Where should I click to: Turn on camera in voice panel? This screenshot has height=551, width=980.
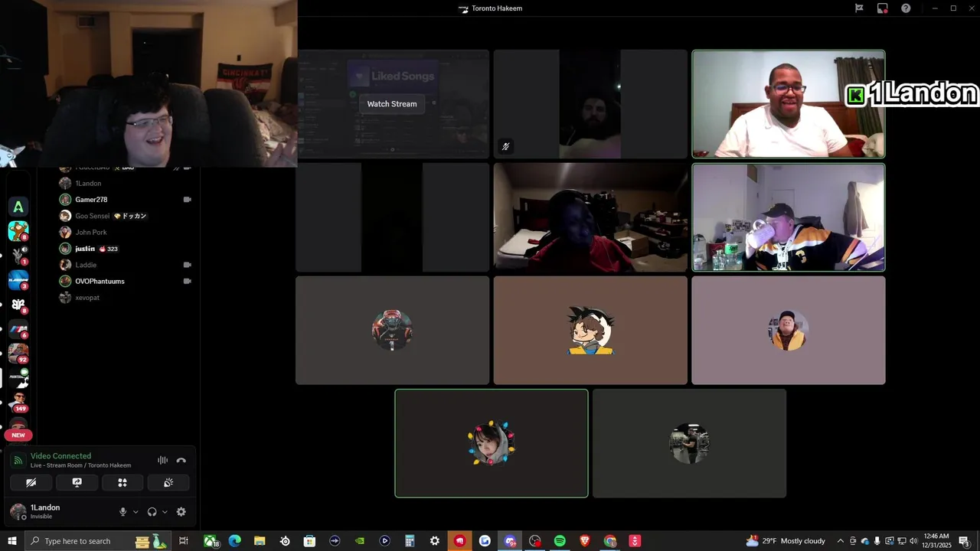(x=31, y=482)
